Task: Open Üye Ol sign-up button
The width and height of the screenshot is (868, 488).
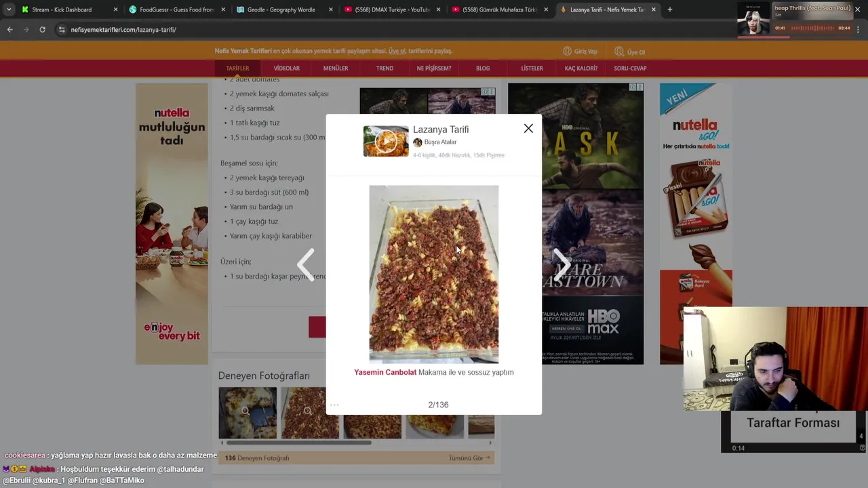Action: 630,52
